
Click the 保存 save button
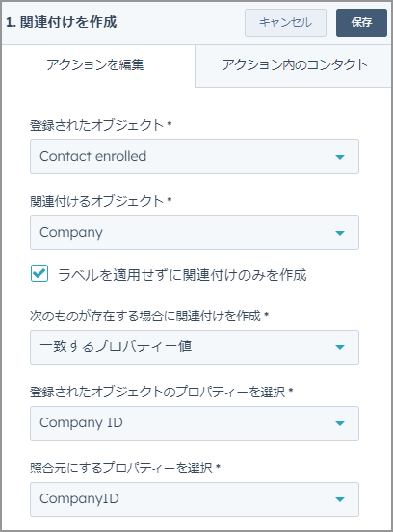[x=361, y=23]
